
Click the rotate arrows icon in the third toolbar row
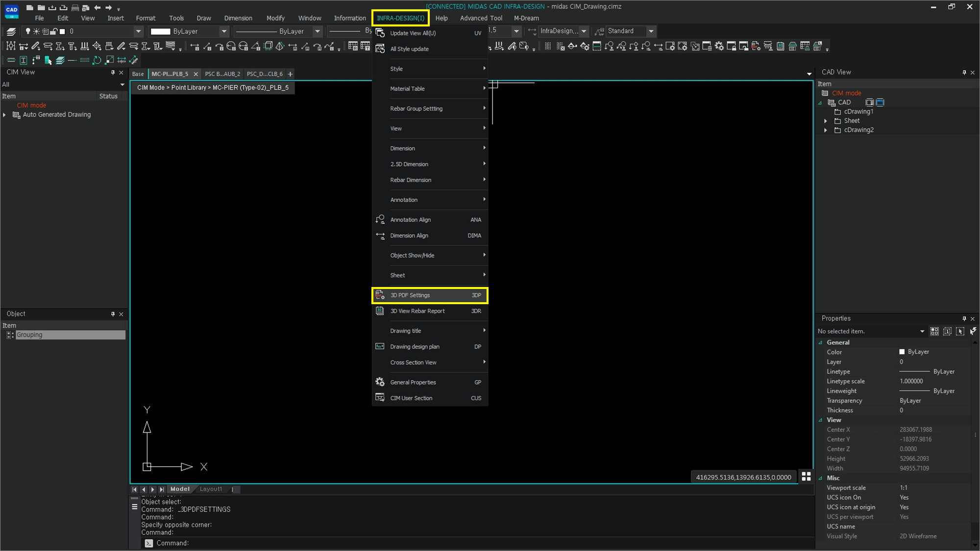97,60
